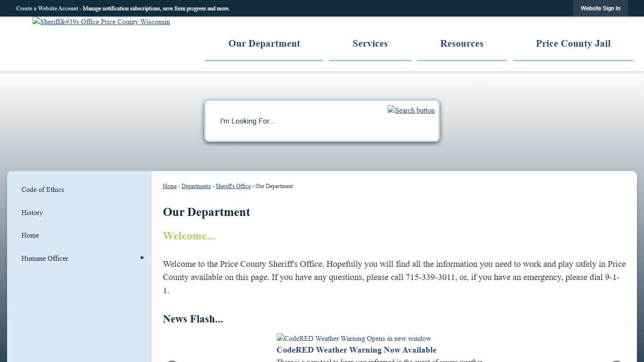Select History in the sidebar

pos(32,213)
